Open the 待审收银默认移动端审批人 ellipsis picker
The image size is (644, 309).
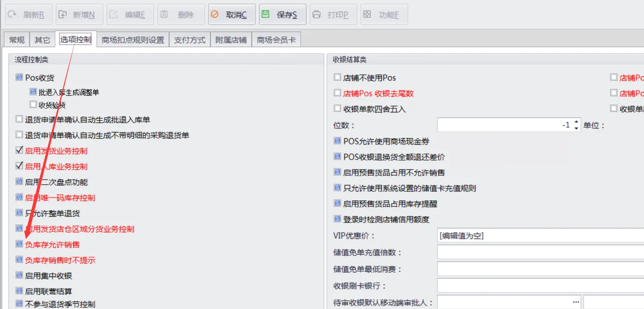576,302
